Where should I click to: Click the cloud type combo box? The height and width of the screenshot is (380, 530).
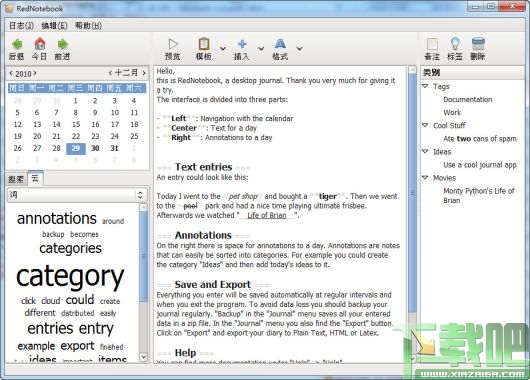pyautogui.click(x=77, y=195)
